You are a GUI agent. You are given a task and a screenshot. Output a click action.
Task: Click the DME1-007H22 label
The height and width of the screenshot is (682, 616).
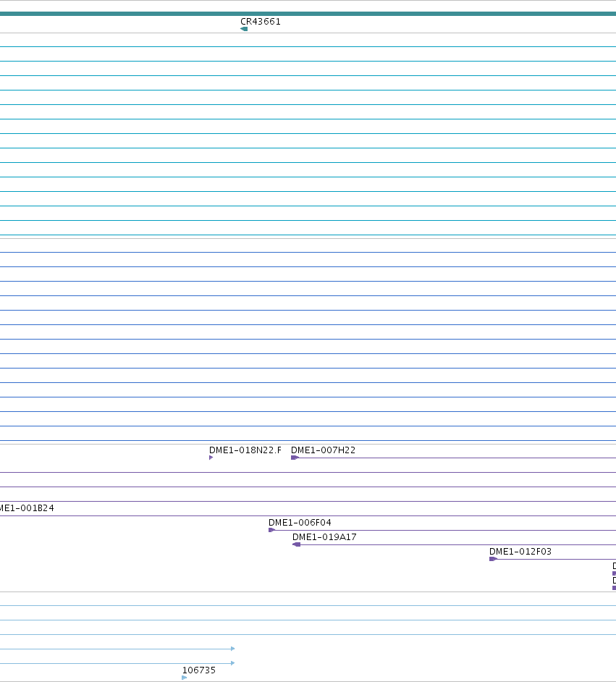[x=323, y=450]
